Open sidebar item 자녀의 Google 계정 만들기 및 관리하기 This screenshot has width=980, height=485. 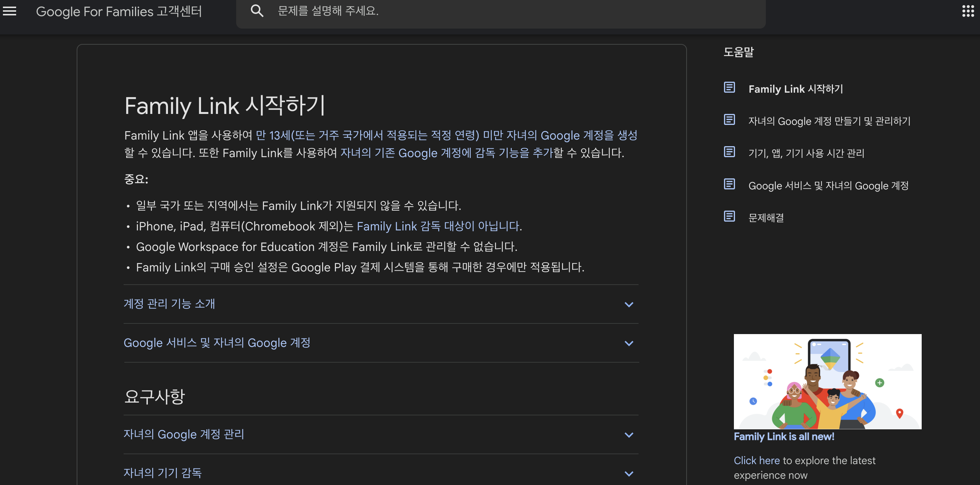pyautogui.click(x=829, y=121)
